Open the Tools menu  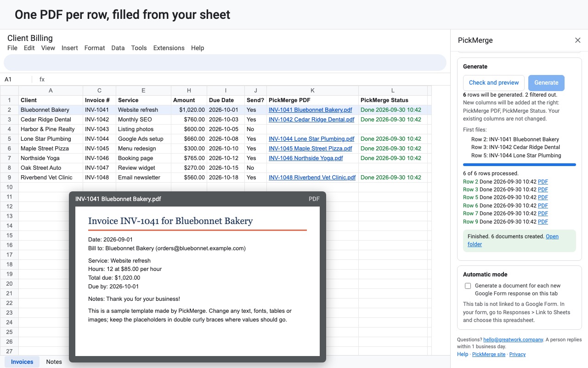(139, 48)
